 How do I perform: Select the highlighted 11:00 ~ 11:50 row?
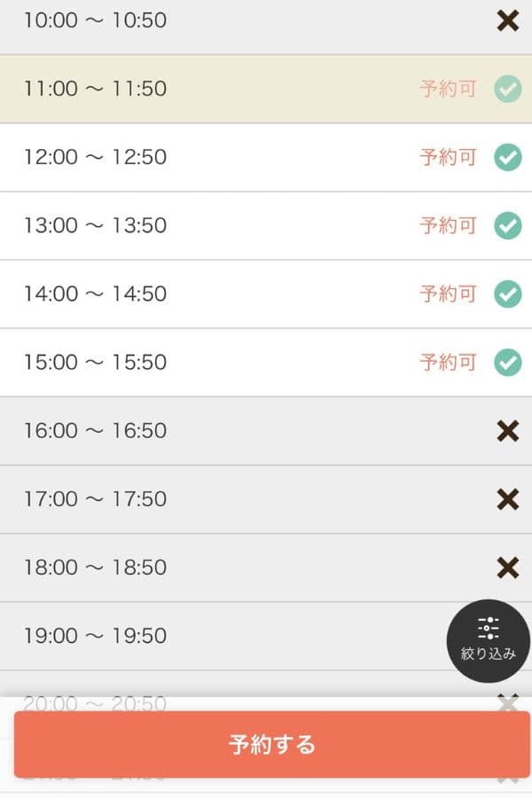click(266, 89)
